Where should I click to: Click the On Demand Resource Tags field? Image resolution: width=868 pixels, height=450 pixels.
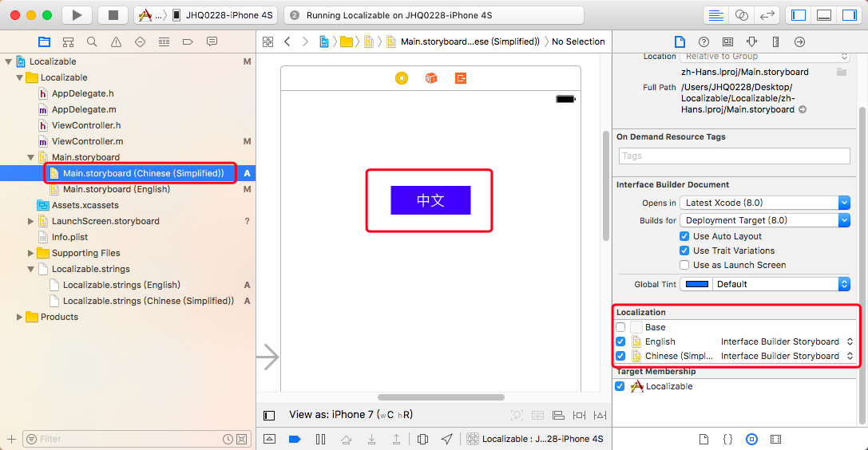734,156
